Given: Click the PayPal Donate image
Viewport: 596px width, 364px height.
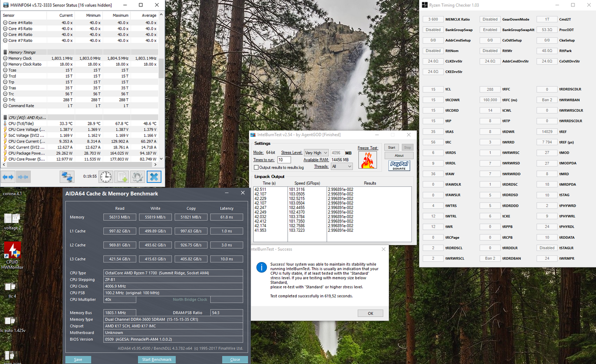Looking at the screenshot, I should (x=400, y=165).
